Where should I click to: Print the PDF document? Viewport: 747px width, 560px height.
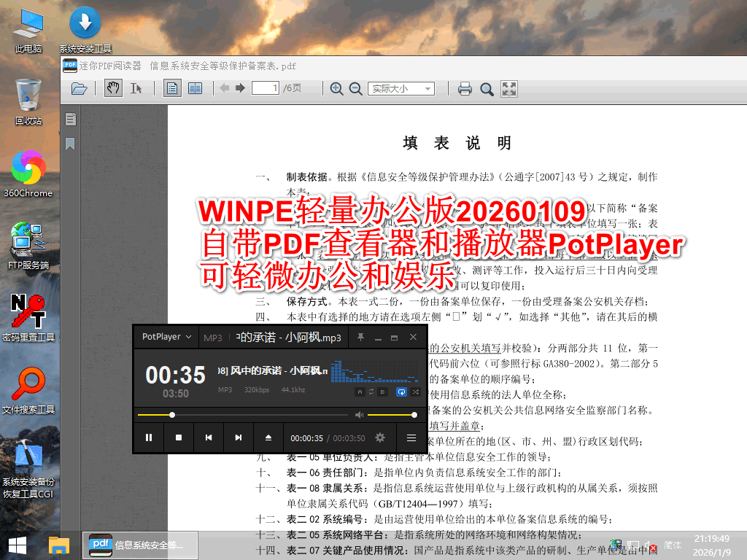click(x=465, y=87)
